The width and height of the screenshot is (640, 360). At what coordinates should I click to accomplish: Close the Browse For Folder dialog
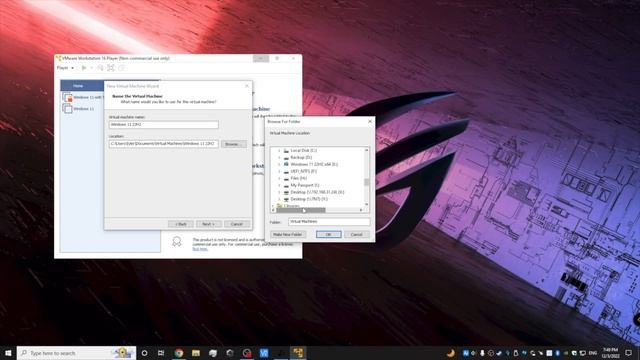point(370,121)
